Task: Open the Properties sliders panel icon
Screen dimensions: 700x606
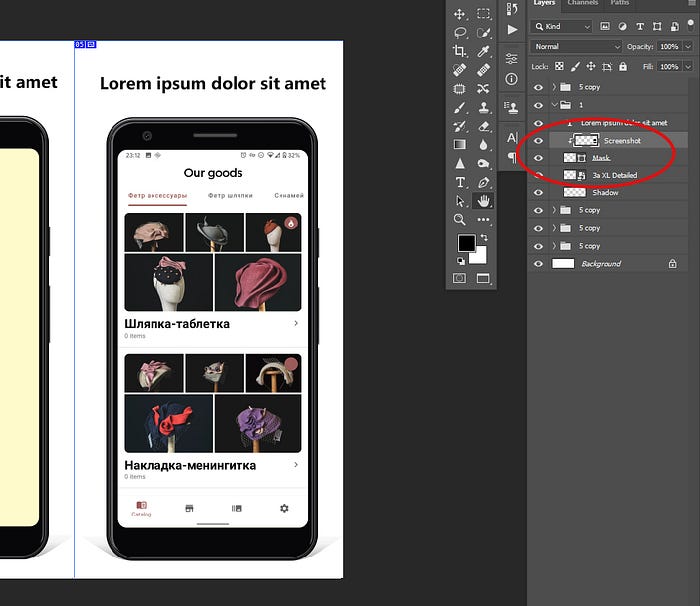Action: [x=512, y=59]
